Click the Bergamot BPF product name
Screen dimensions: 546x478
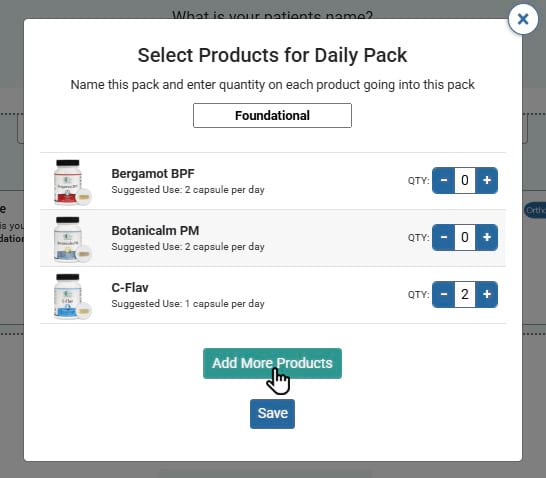coord(153,173)
